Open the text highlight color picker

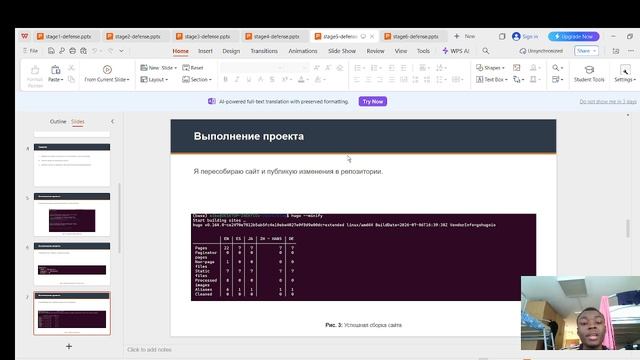(320, 80)
